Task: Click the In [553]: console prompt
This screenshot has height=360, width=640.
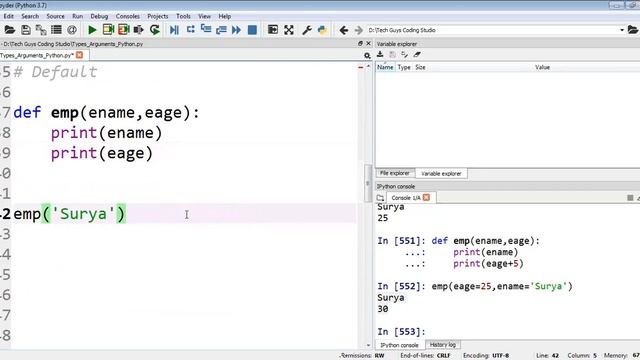Action: [x=401, y=331]
